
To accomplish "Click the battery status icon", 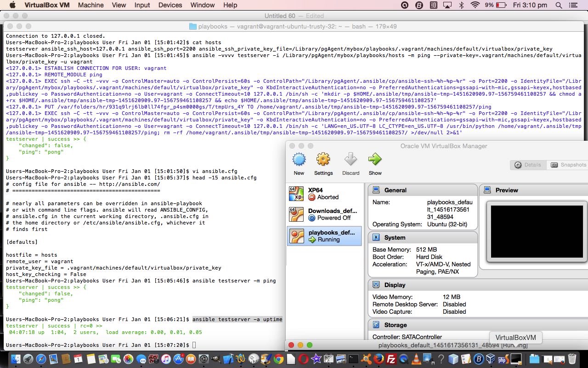I will 501,5.
